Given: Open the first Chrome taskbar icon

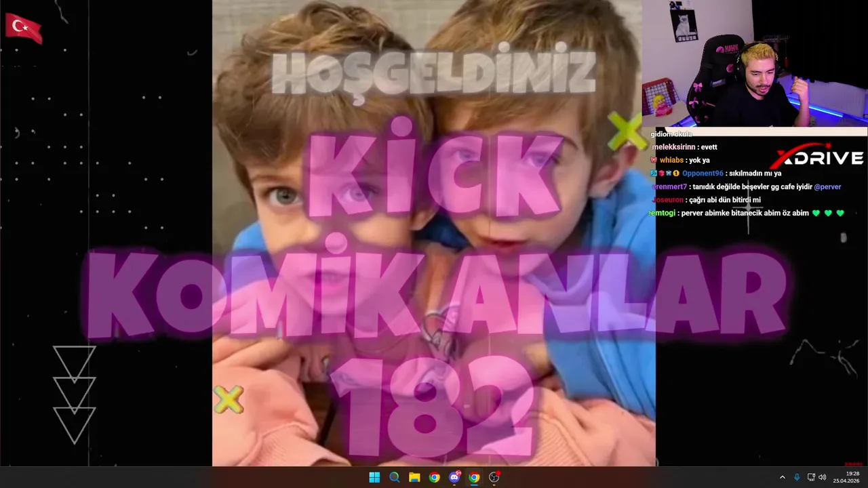Looking at the screenshot, I should [434, 477].
